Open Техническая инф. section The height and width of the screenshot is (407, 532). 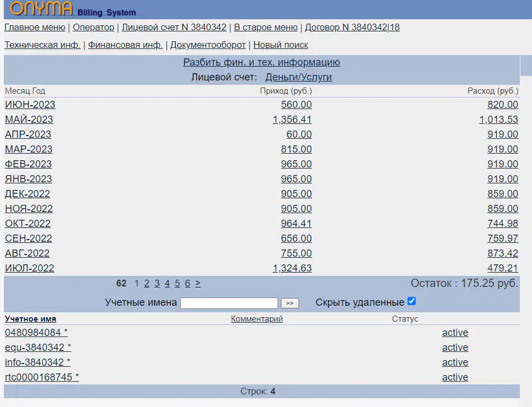(42, 45)
